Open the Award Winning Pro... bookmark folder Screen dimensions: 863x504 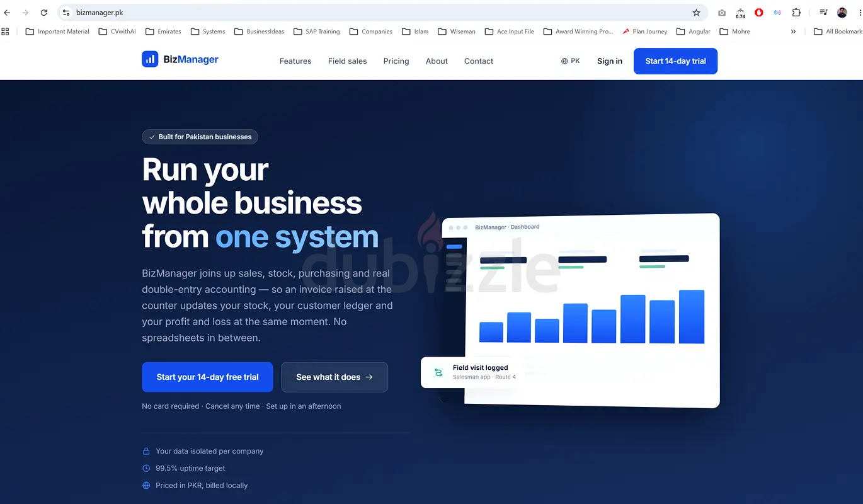click(578, 31)
